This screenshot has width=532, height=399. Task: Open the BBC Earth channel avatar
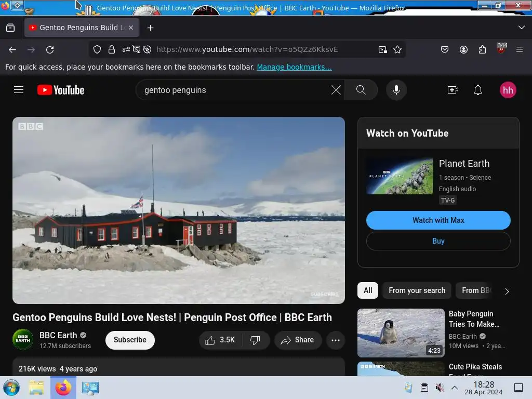pos(23,339)
